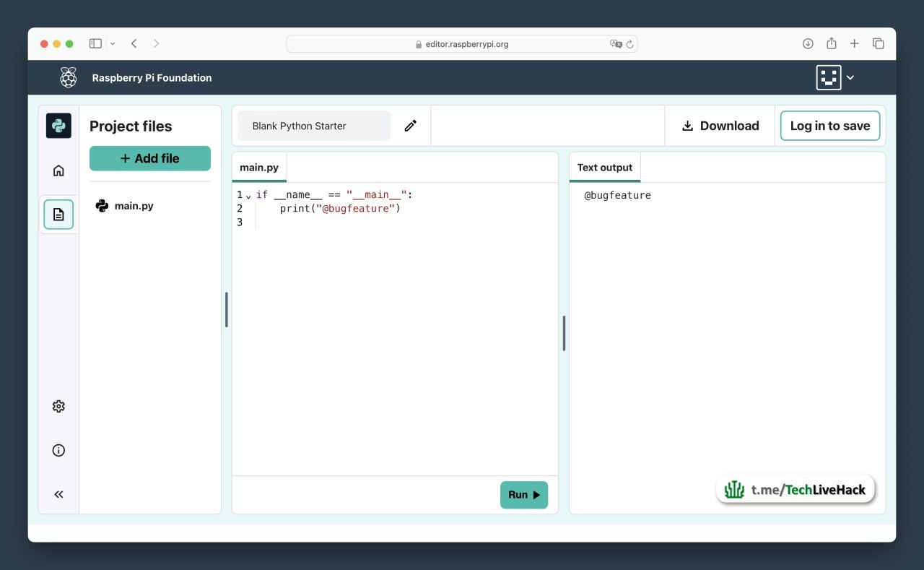The height and width of the screenshot is (570, 924).
Task: Open the home icon in sidebar
Action: coord(58,170)
